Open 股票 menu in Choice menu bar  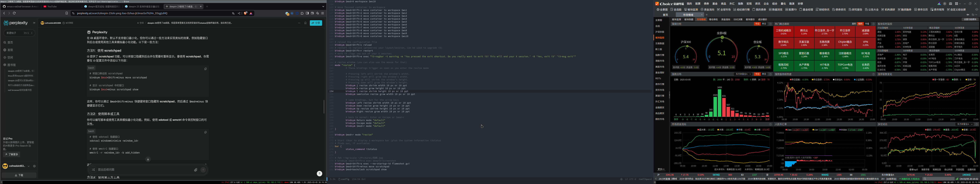[698, 4]
